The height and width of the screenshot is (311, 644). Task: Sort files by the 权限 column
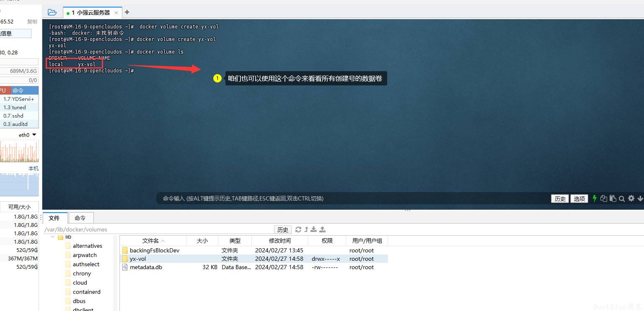tap(327, 241)
